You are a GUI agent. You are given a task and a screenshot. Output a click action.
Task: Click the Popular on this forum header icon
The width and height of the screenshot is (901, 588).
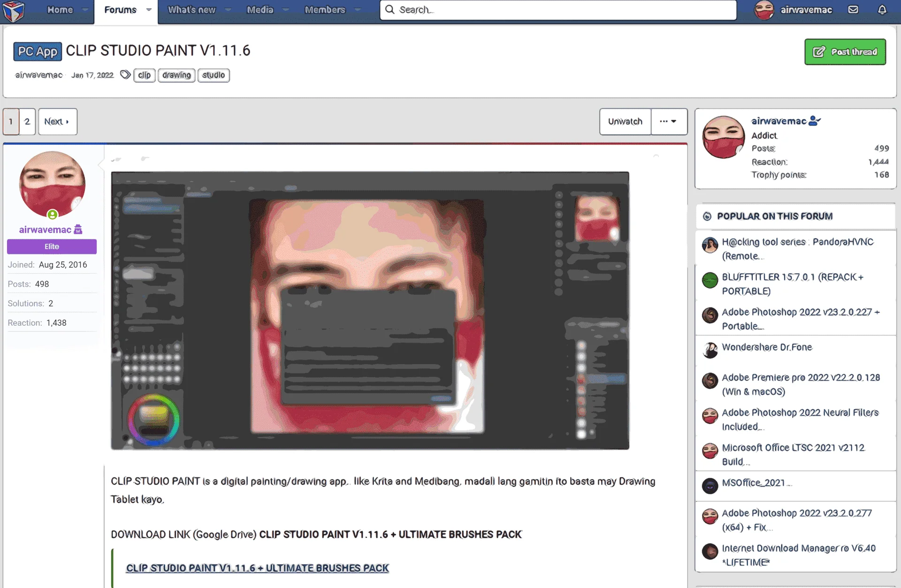point(707,216)
